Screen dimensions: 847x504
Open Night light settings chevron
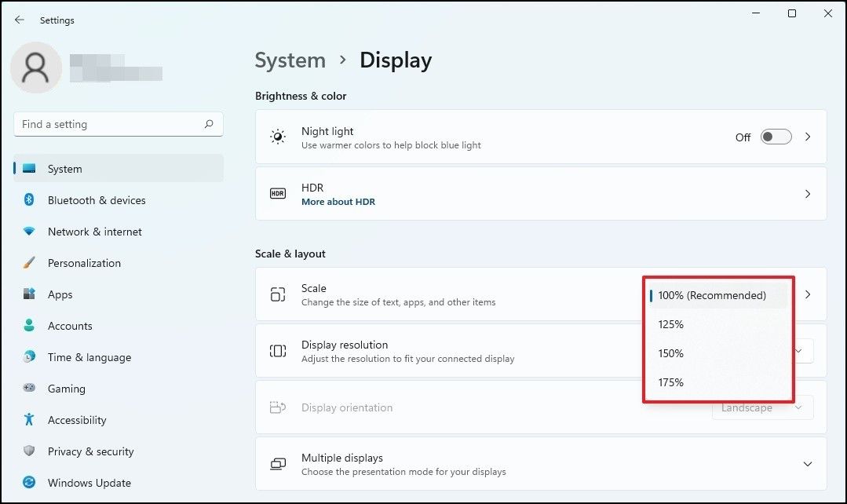[808, 137]
